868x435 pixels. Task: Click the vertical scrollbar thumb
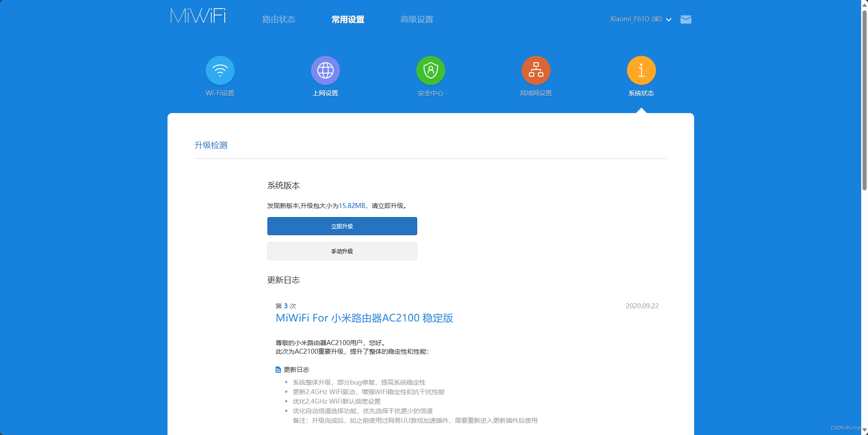point(864,100)
